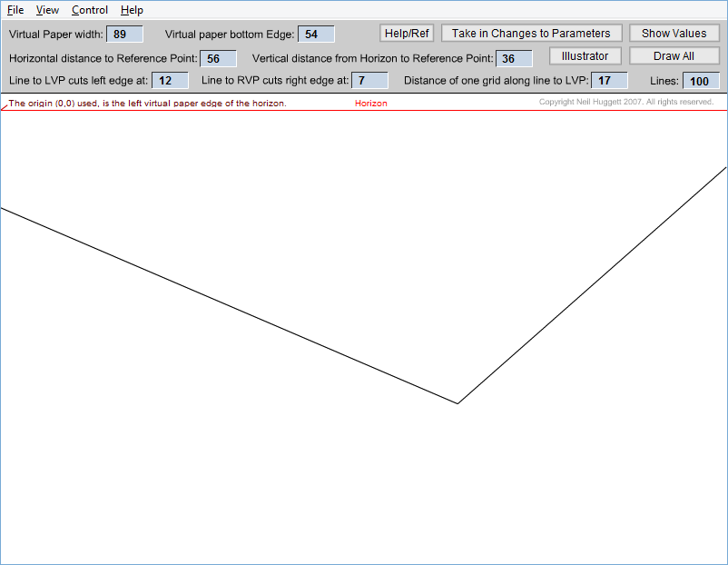The width and height of the screenshot is (728, 565).
Task: Edit the Virtual Paper width field
Action: (125, 35)
